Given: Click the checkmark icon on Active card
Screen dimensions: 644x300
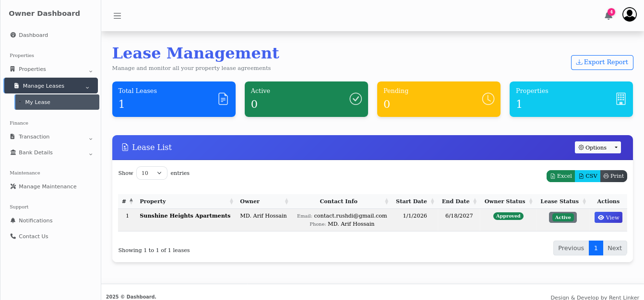Looking at the screenshot, I should coord(355,99).
